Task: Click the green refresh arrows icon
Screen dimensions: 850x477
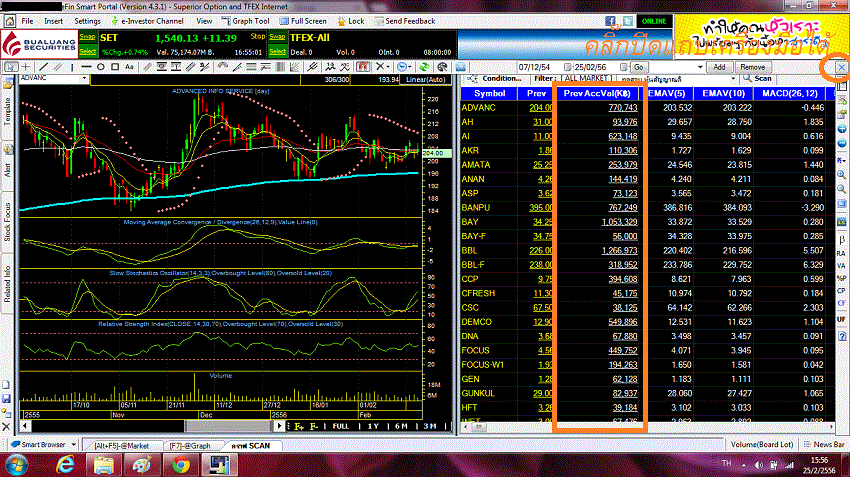Action: 424,67
